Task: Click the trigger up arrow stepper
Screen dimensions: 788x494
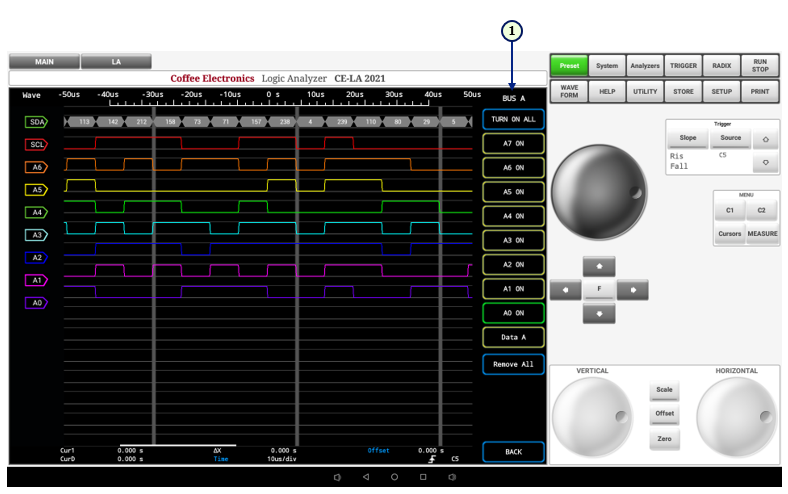Action: coord(765,138)
